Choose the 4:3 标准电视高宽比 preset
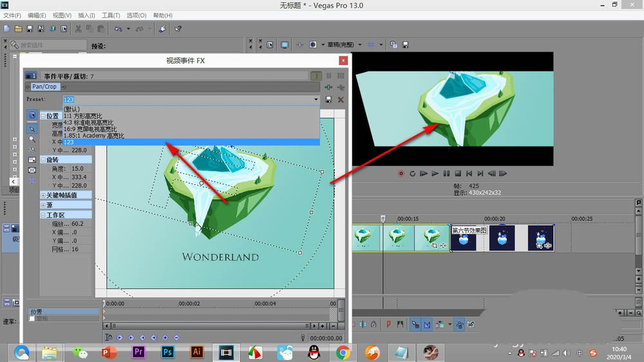The height and width of the screenshot is (362, 644). [x=191, y=122]
